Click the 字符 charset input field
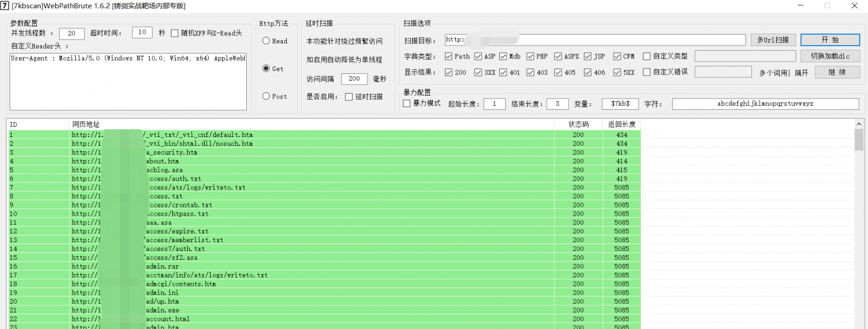Screen dimensions: 868x329 coord(764,104)
